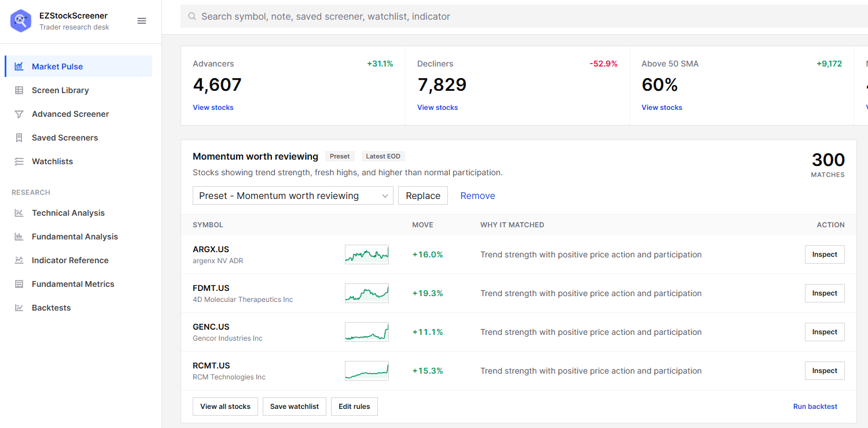Image resolution: width=868 pixels, height=428 pixels.
Task: Click the RCMT.US symbol text
Action: (211, 366)
